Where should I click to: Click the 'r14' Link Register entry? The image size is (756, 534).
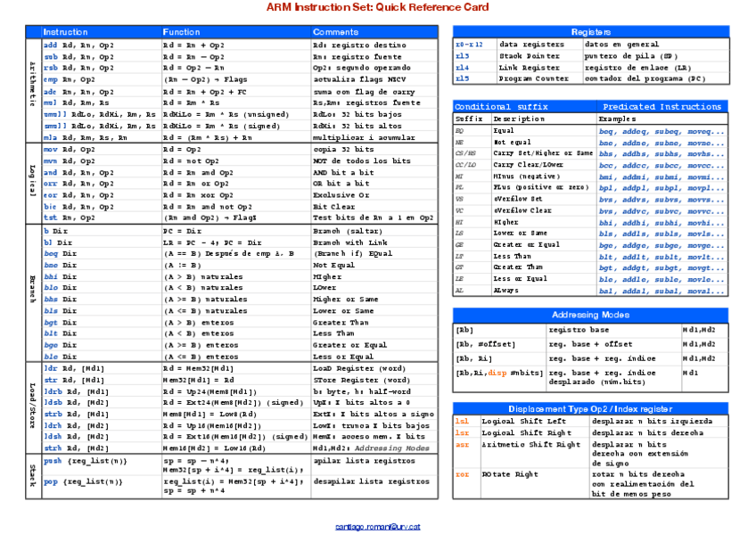pyautogui.click(x=462, y=68)
